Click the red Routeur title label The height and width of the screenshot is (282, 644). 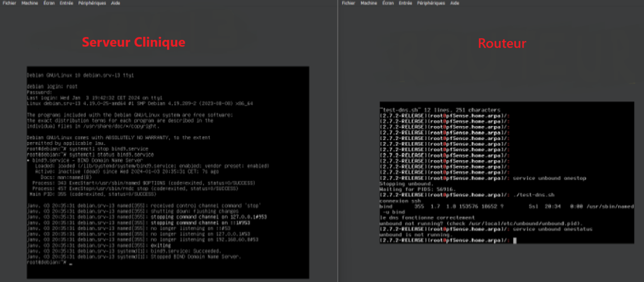click(x=502, y=43)
